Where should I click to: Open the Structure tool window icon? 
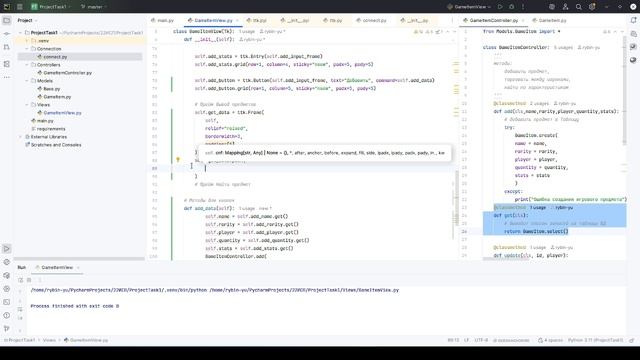click(7, 64)
